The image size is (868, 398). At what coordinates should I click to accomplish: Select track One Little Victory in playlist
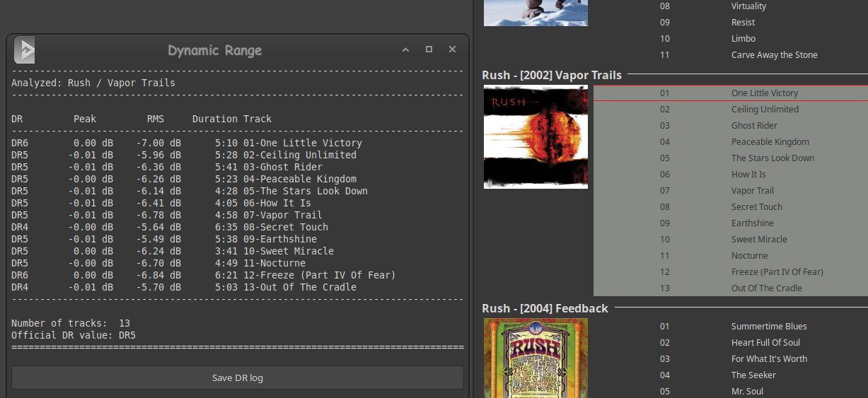(x=731, y=93)
